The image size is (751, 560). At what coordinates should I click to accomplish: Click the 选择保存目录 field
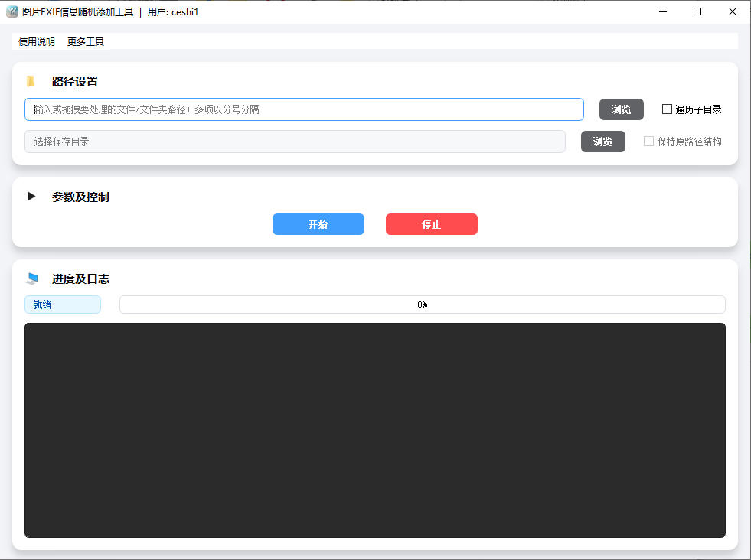pos(295,142)
